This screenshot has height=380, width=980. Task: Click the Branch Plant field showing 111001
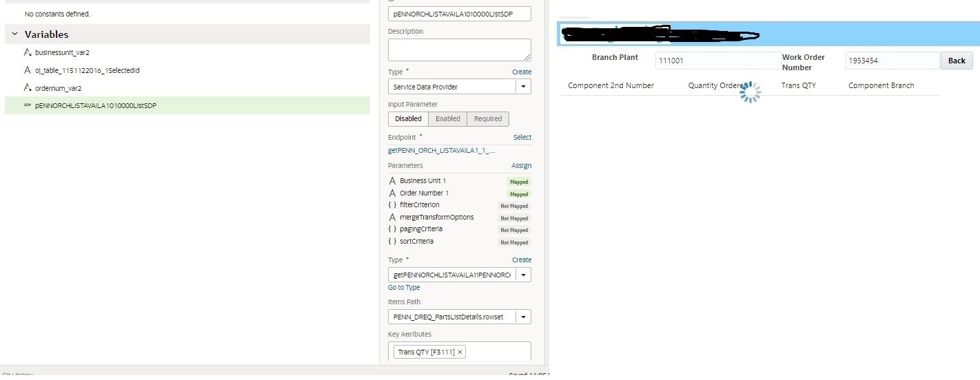coord(717,61)
